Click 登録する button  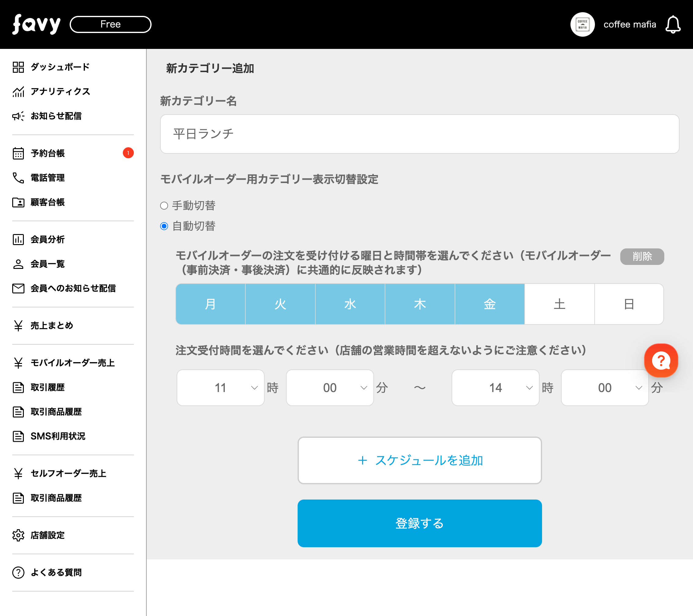[x=420, y=523]
